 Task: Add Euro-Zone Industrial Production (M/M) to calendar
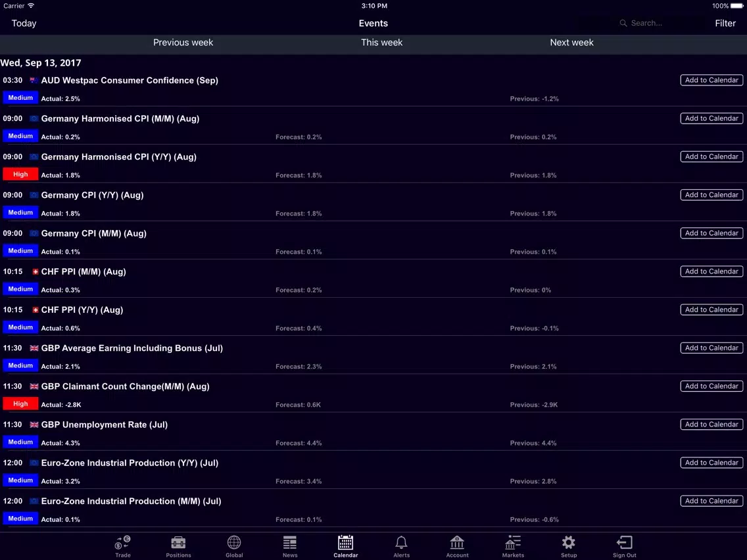click(711, 501)
